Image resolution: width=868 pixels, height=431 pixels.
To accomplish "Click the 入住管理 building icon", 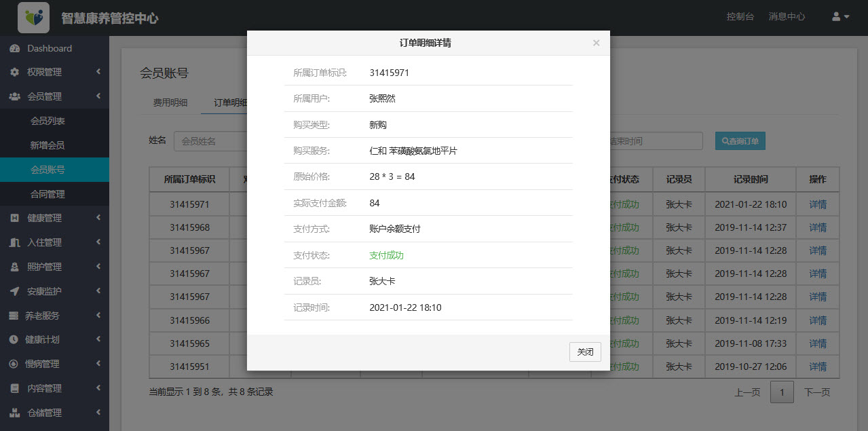I will click(15, 242).
